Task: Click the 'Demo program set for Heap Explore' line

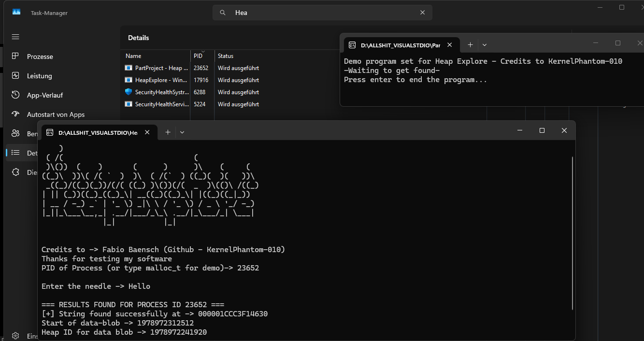Action: (483, 61)
